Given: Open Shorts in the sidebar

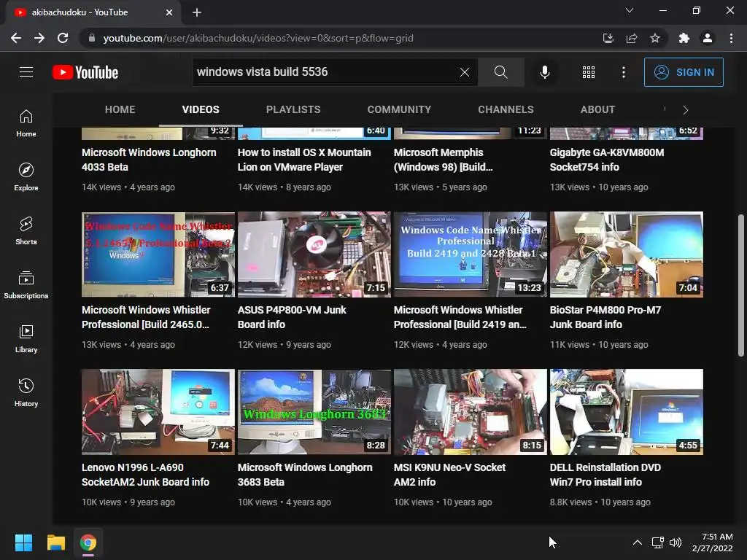Looking at the screenshot, I should (26, 231).
